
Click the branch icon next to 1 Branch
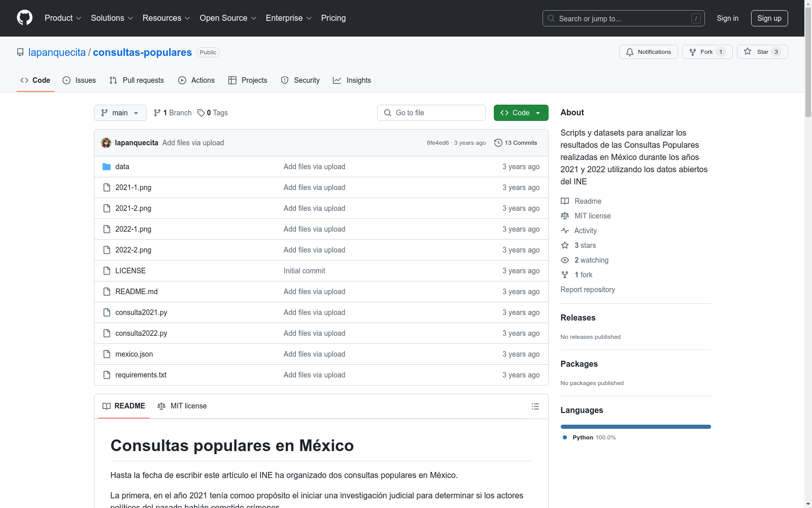pos(157,113)
